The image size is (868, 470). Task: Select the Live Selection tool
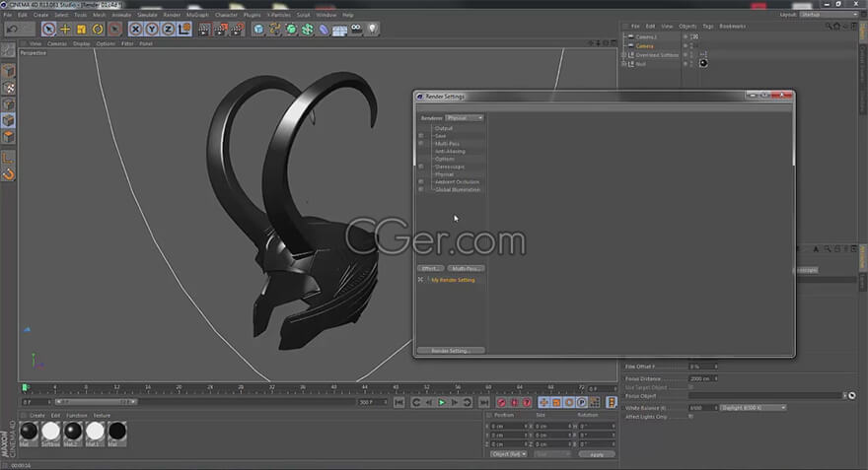[48, 30]
